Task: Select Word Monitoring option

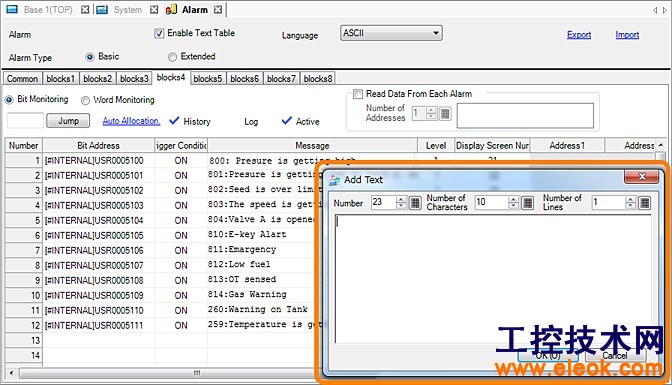Action: click(85, 100)
